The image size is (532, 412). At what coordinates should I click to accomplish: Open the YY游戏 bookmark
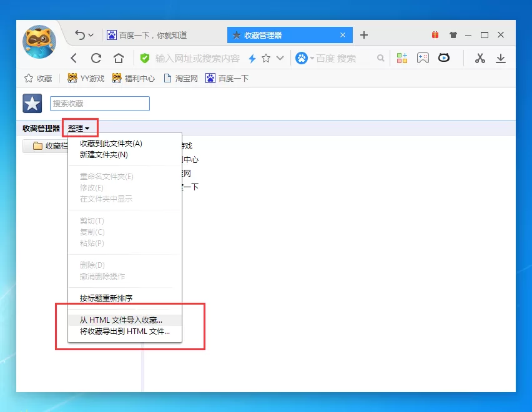[86, 78]
